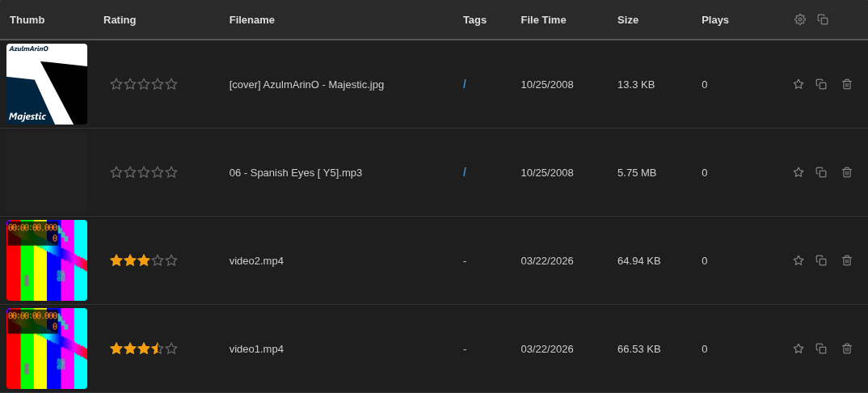Toggle favorite star for Spanish Eyes mp3
The width and height of the screenshot is (868, 393).
click(x=798, y=172)
